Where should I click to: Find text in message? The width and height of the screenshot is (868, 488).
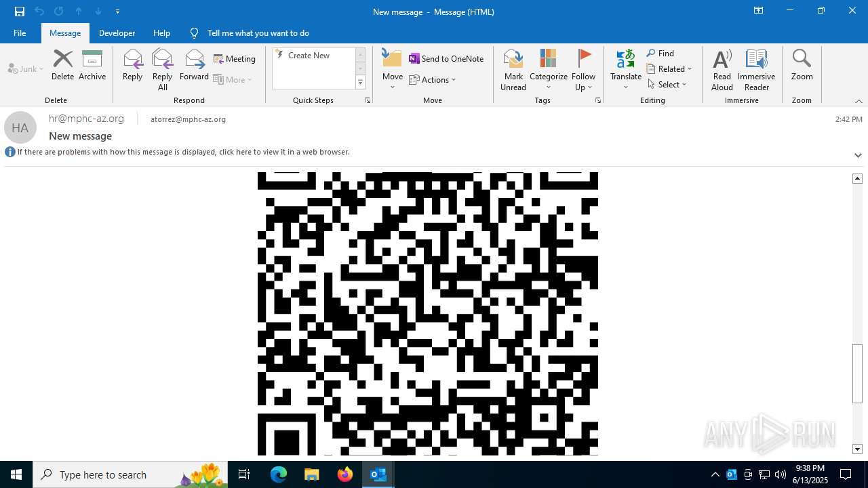pos(660,54)
